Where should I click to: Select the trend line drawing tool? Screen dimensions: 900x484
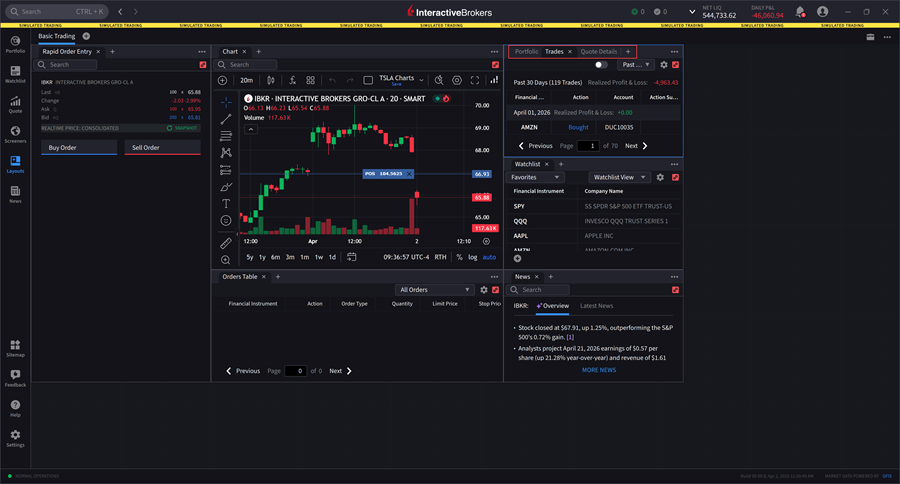pos(226,118)
